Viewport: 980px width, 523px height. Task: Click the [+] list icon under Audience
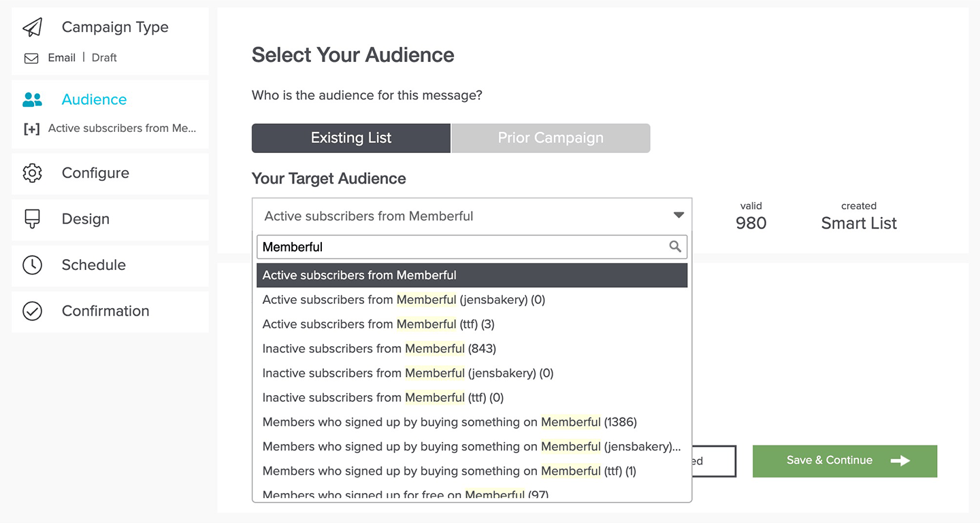coord(31,129)
